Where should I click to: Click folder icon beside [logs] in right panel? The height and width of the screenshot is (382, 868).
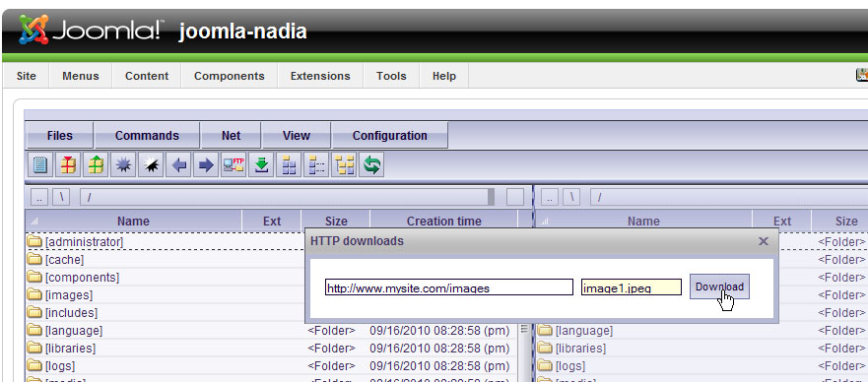pyautogui.click(x=545, y=366)
